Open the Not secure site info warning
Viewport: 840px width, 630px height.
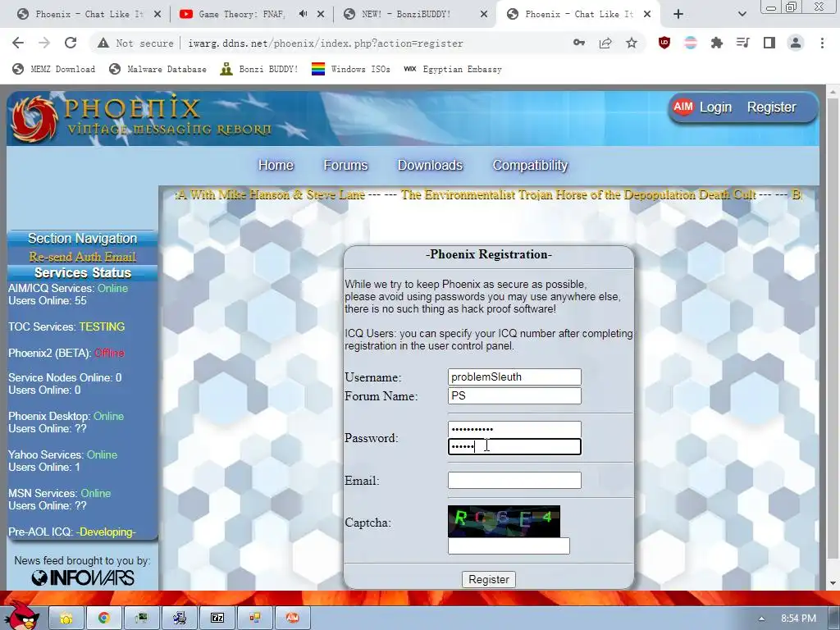(x=136, y=43)
